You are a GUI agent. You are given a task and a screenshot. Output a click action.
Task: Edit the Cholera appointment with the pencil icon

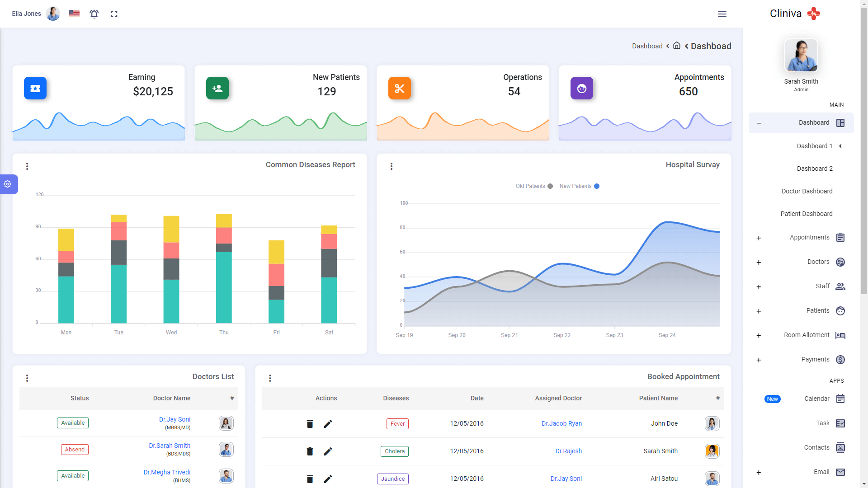click(328, 451)
